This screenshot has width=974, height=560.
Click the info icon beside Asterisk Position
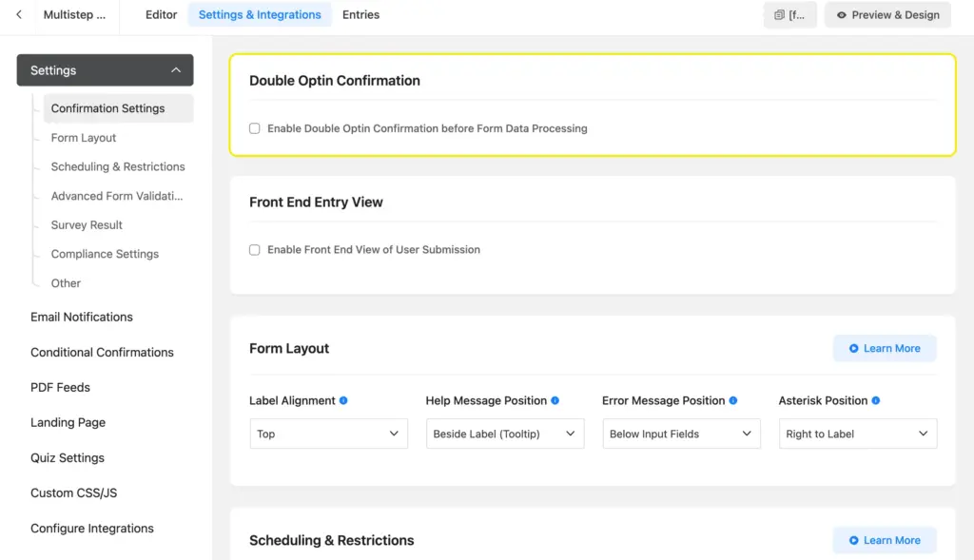(x=876, y=401)
